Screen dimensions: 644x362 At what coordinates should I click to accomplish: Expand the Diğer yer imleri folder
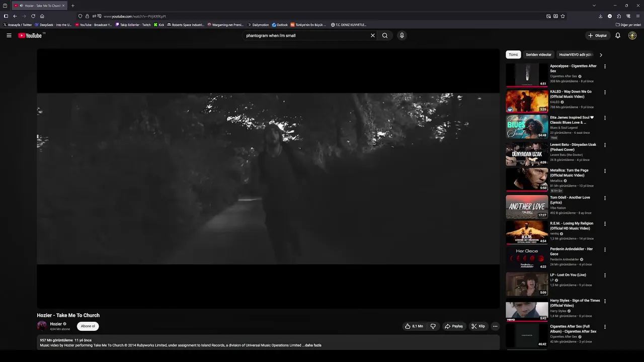pyautogui.click(x=628, y=25)
